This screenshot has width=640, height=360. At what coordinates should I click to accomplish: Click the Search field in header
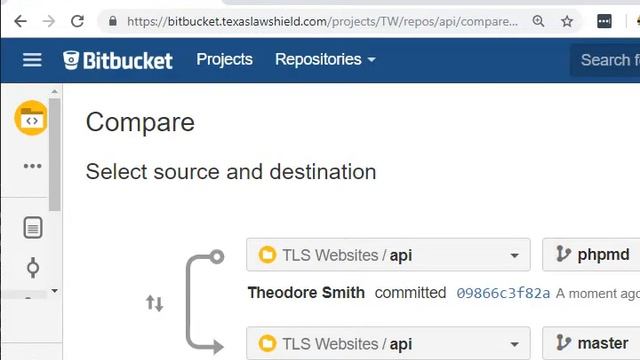pyautogui.click(x=605, y=60)
